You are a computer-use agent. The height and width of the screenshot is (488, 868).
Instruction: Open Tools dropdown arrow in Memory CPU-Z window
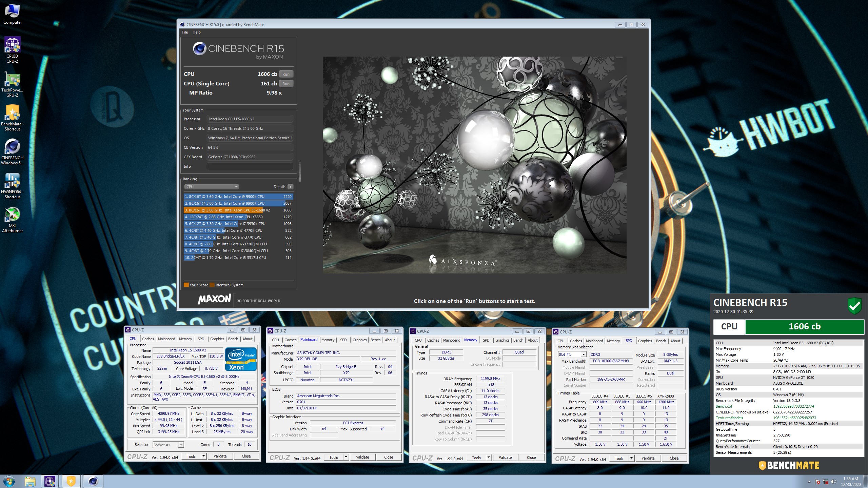click(489, 457)
